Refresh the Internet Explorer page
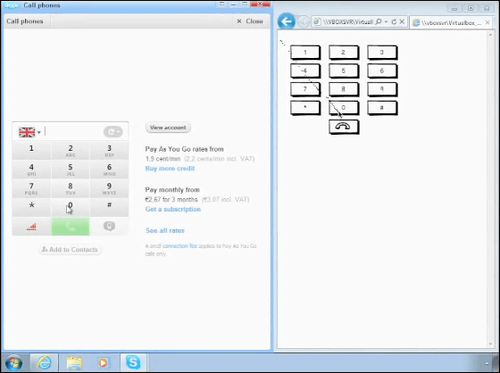500x373 pixels. click(394, 22)
